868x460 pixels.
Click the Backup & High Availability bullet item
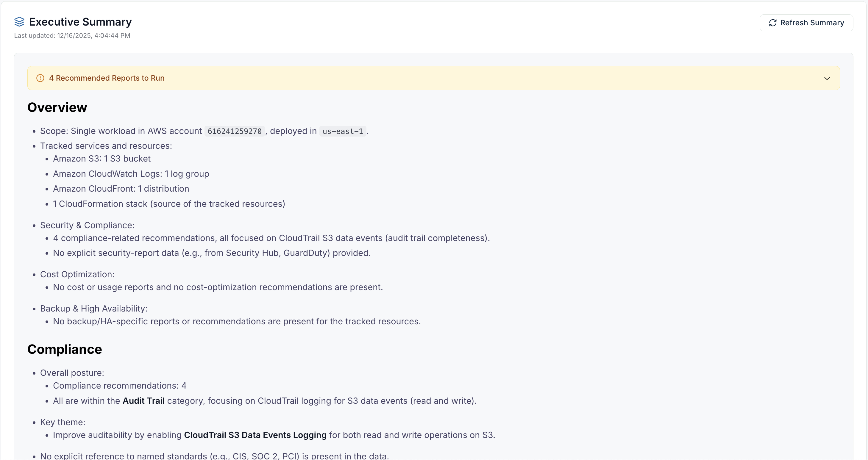pyautogui.click(x=94, y=308)
